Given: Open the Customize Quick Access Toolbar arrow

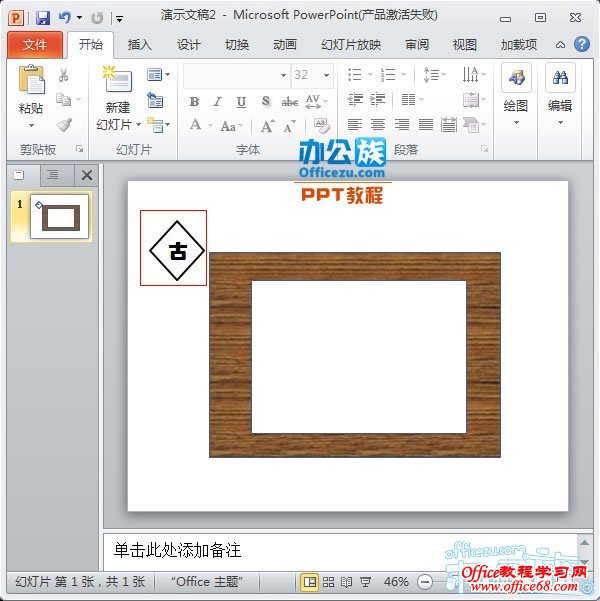Looking at the screenshot, I should tap(119, 18).
